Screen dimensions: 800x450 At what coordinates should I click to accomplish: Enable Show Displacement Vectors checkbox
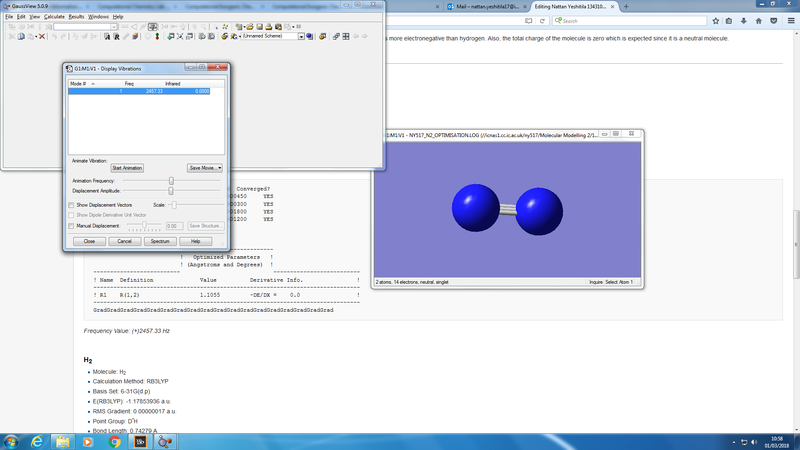[71, 204]
